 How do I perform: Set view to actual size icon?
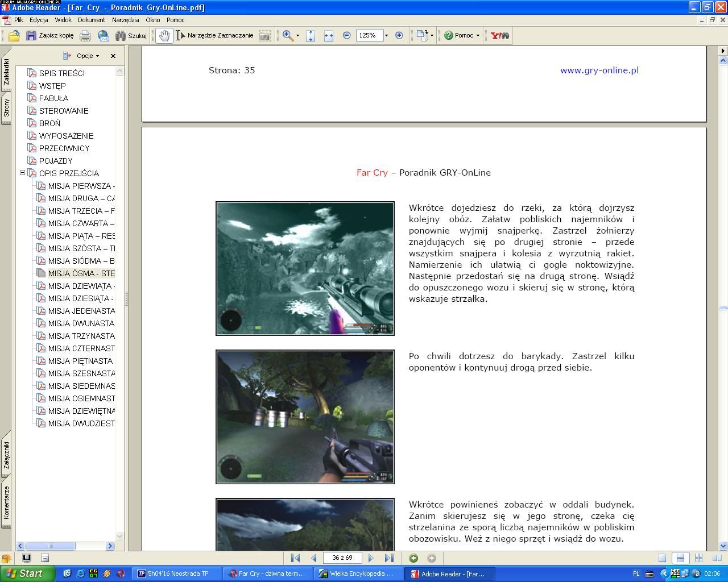[311, 35]
